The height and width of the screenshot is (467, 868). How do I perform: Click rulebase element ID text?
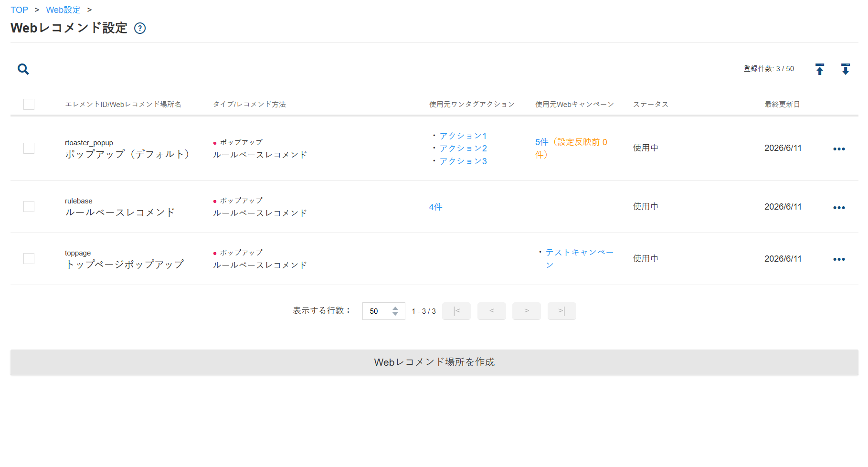tap(79, 201)
